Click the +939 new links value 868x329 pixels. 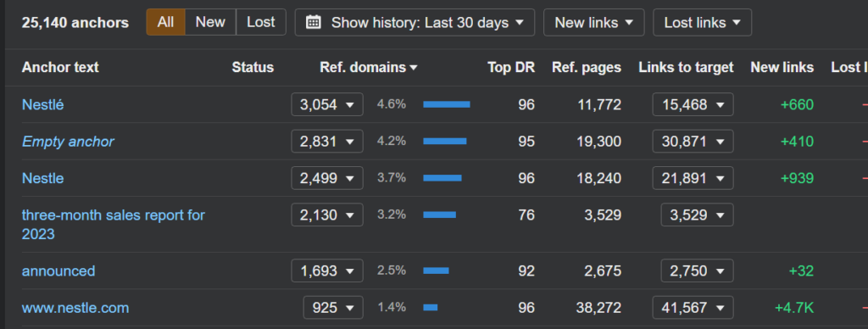(797, 178)
